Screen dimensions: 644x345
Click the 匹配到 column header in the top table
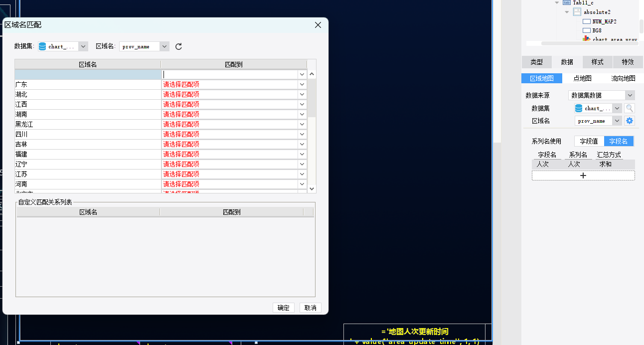pyautogui.click(x=234, y=64)
